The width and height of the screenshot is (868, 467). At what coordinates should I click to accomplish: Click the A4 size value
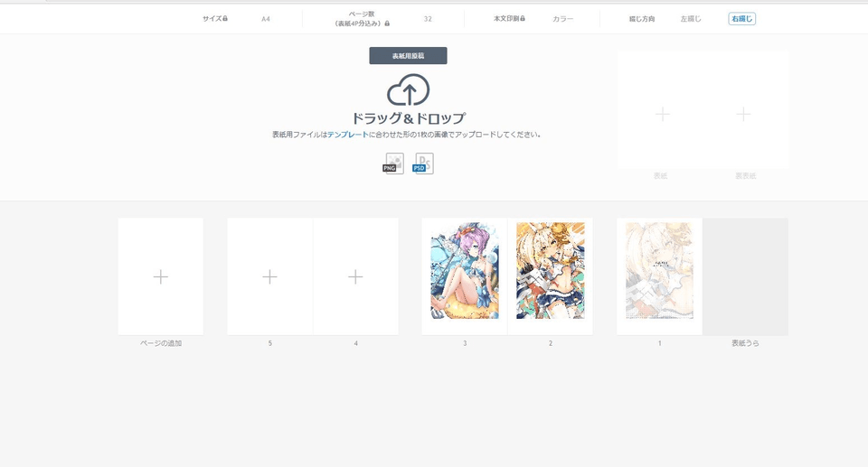pyautogui.click(x=266, y=19)
